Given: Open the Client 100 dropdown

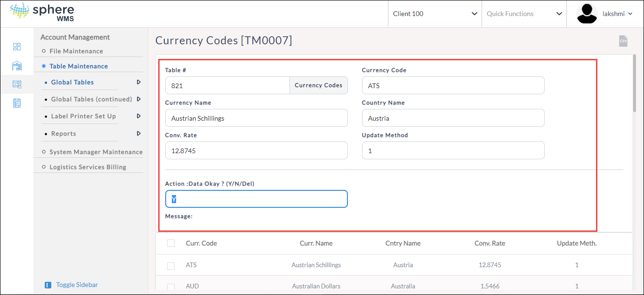Looking at the screenshot, I should [x=435, y=14].
